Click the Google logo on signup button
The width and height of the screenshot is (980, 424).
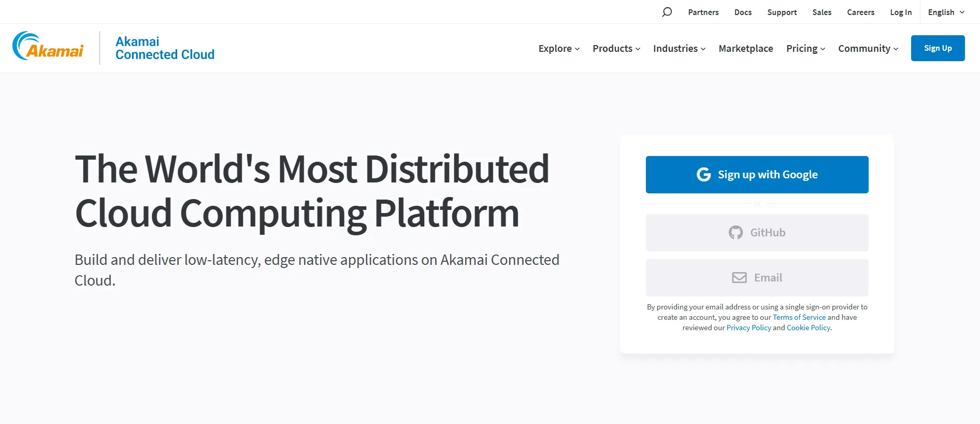click(x=703, y=175)
